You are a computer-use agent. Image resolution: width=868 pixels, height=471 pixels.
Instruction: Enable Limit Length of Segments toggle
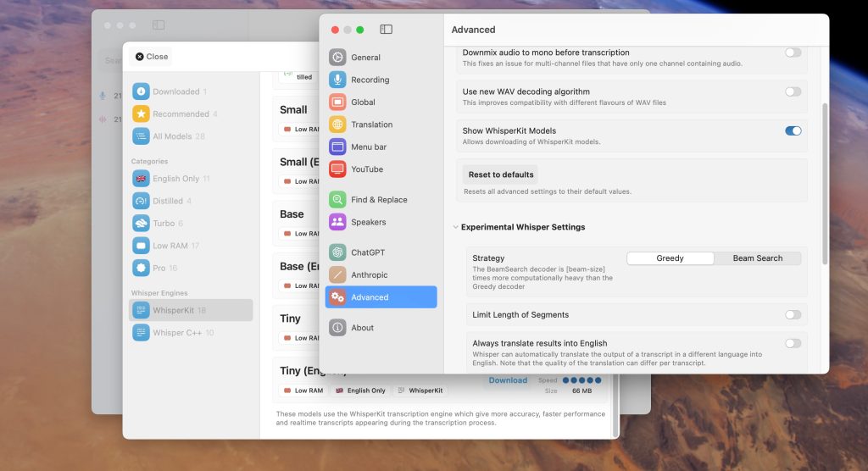click(793, 315)
